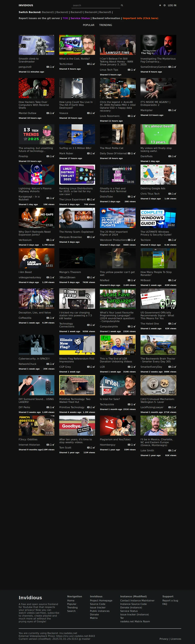Open 'Monge's Theorem' video title

[70, 272]
